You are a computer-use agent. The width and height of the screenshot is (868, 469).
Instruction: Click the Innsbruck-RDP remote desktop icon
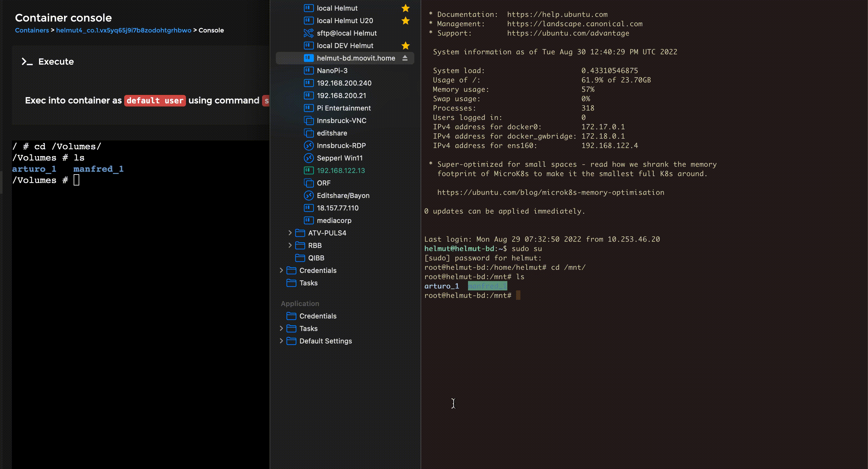pyautogui.click(x=308, y=145)
